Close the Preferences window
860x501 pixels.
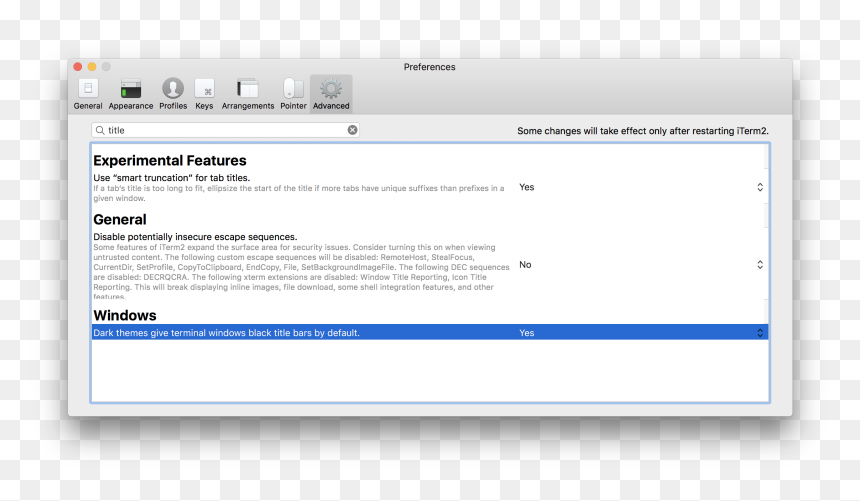pyautogui.click(x=78, y=66)
